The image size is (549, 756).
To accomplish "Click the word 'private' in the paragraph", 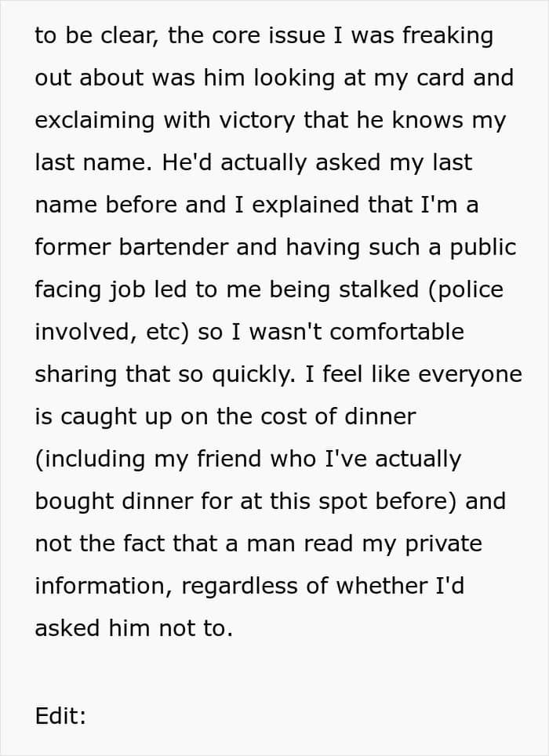I will coord(443,544).
